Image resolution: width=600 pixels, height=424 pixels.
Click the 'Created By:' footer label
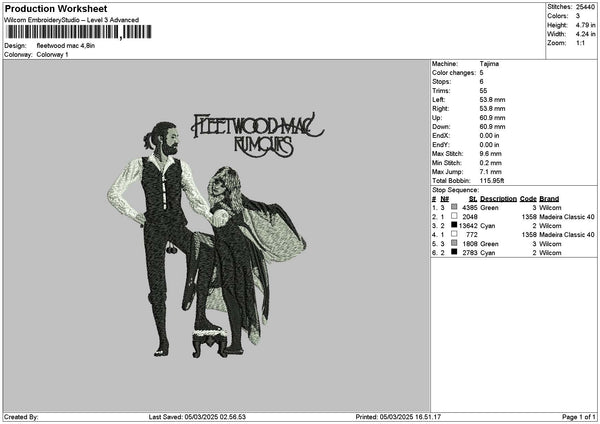pos(21,417)
